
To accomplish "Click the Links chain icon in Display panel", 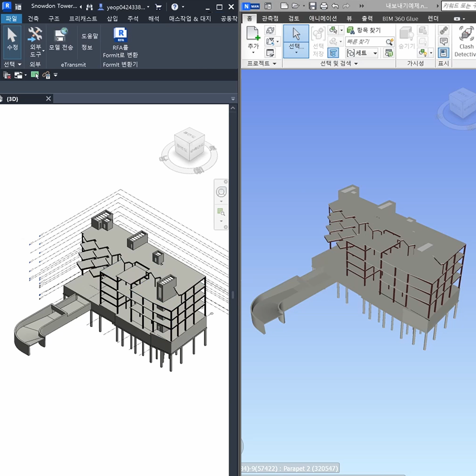I will click(444, 30).
